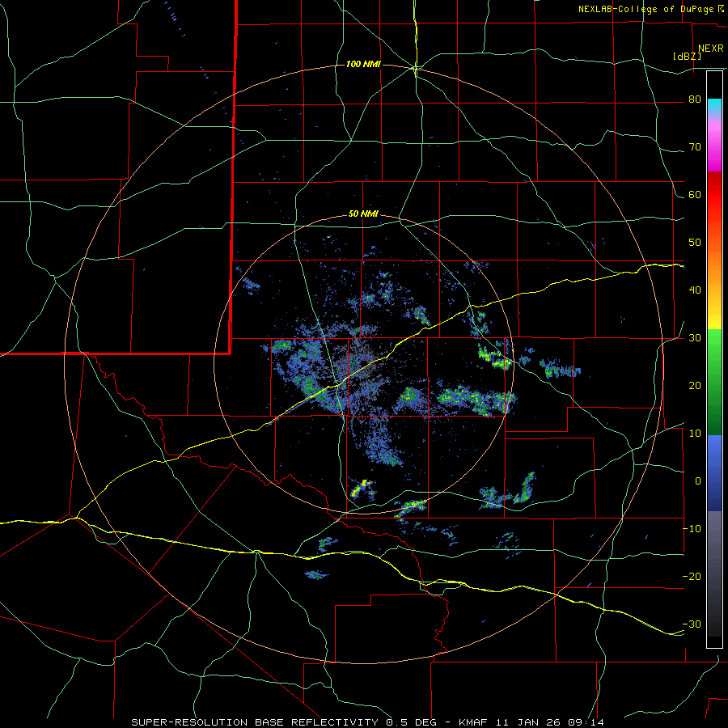Click the 50 NMI range ring label
The height and width of the screenshot is (728, 728).
click(x=363, y=214)
